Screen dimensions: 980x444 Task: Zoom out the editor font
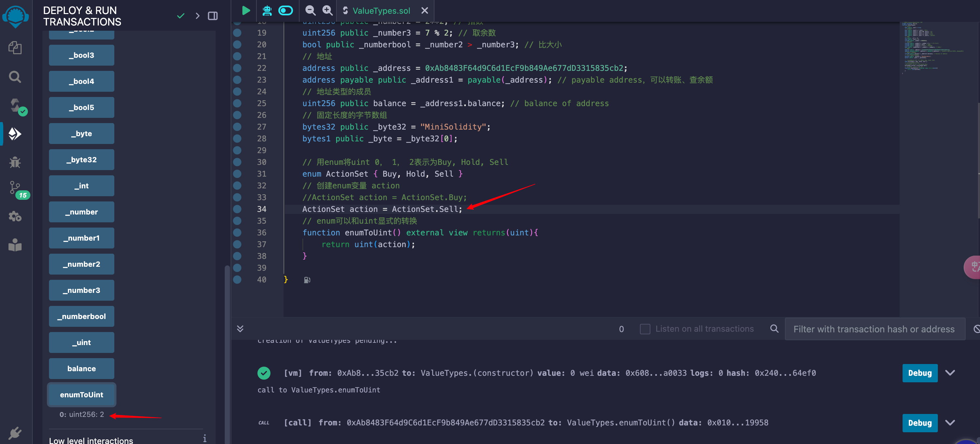(x=310, y=11)
